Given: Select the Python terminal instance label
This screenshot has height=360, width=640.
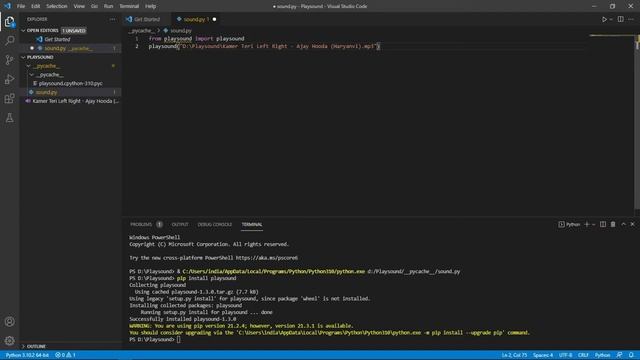Looking at the screenshot, I should 569,224.
